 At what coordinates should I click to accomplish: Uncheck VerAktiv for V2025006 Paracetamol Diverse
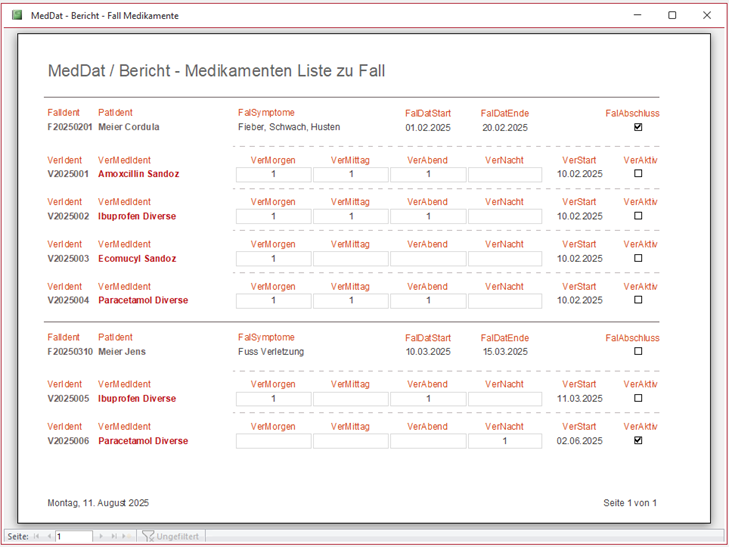tap(638, 441)
